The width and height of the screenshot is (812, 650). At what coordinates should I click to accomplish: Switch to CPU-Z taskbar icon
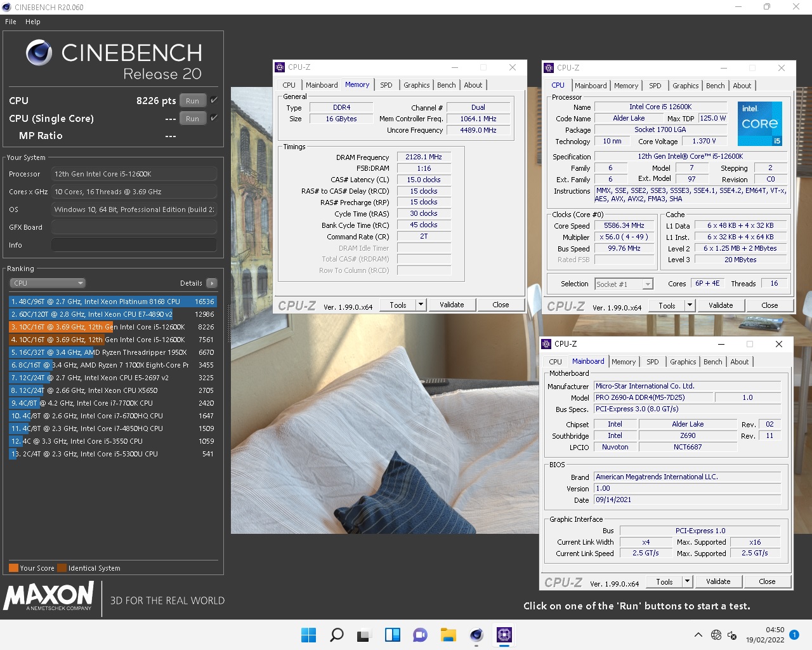click(x=504, y=635)
